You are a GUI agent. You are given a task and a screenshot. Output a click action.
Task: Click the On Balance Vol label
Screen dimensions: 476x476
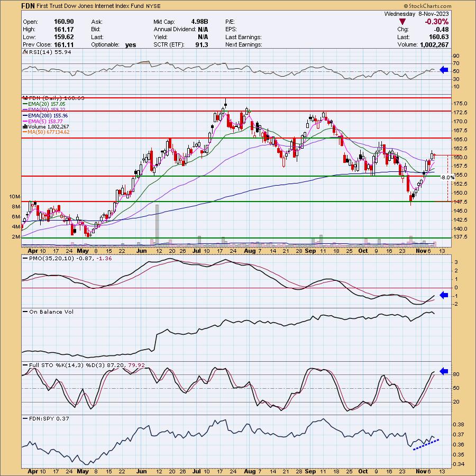point(51,312)
